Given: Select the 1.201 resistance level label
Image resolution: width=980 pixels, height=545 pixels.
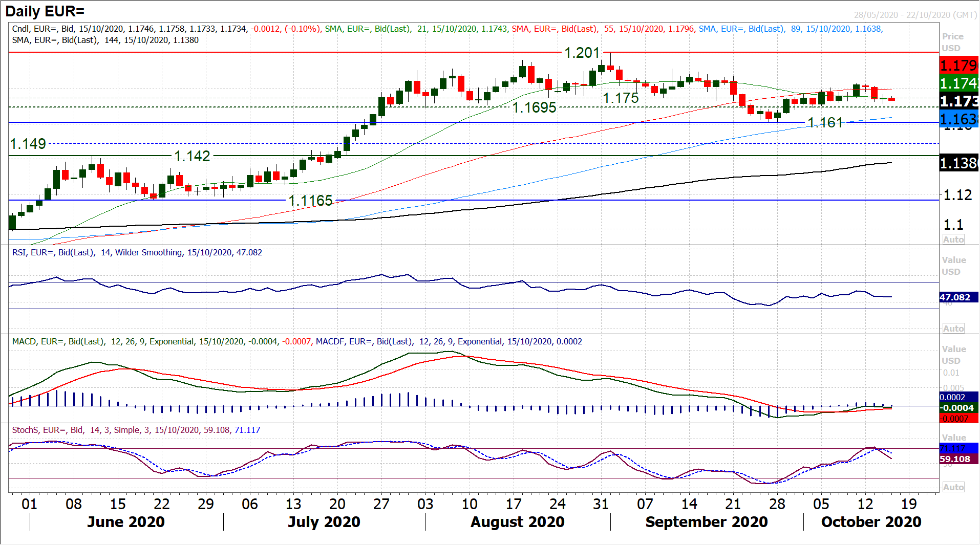Looking at the screenshot, I should tap(582, 53).
